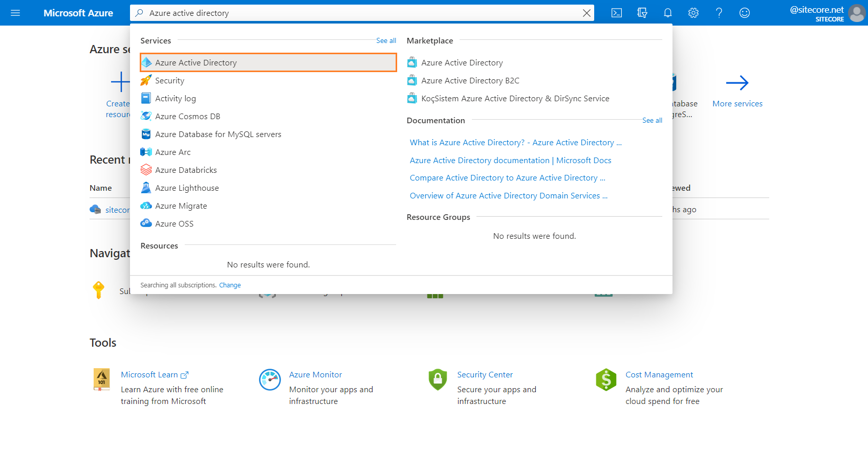Click the More services arrow icon

737,82
